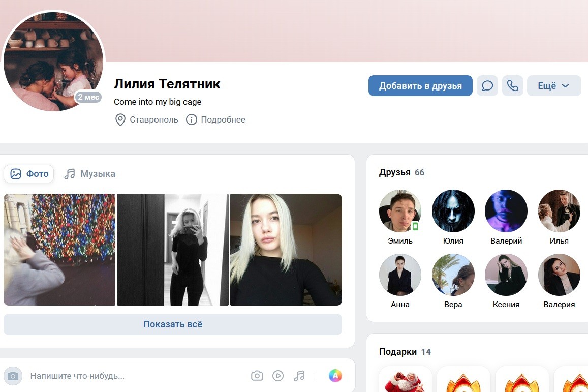Click the name Эмиль under avatar
588x392 pixels.
point(400,241)
